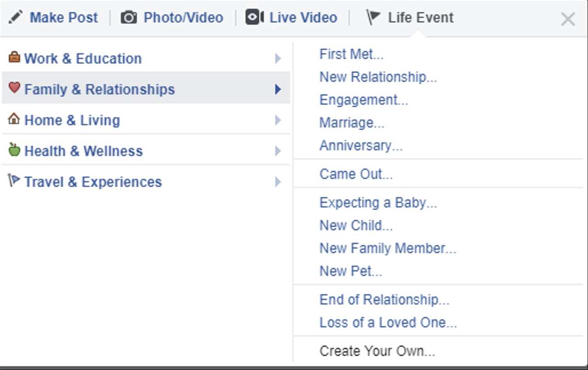Expand the Travel & Experiences arrow
Screen dimensions: 588x370
click(x=277, y=182)
